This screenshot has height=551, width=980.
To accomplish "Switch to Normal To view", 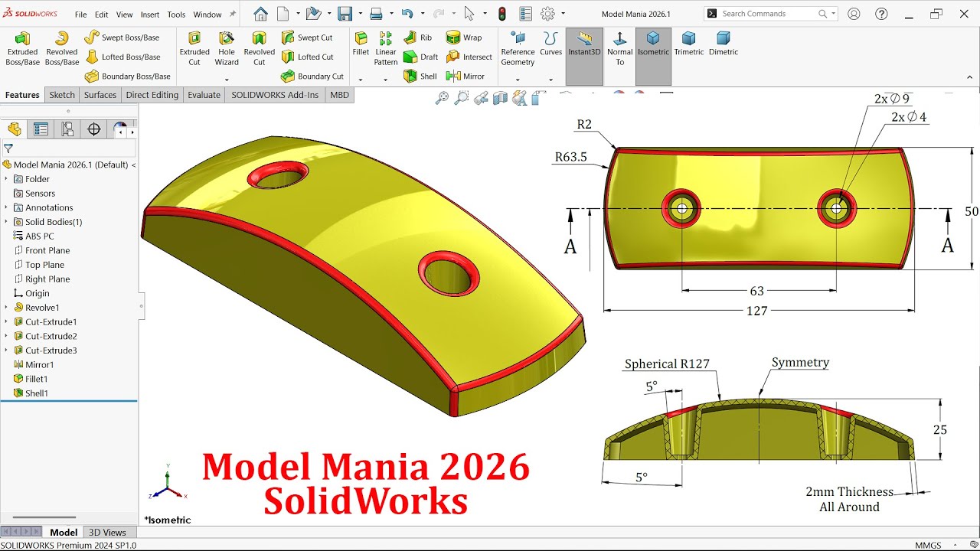I will (x=619, y=49).
